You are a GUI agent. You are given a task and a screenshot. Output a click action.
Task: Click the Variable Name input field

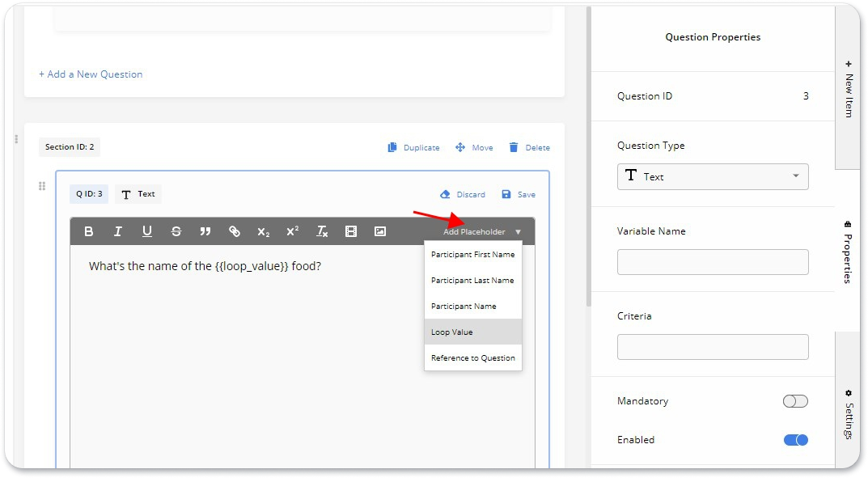(712, 262)
